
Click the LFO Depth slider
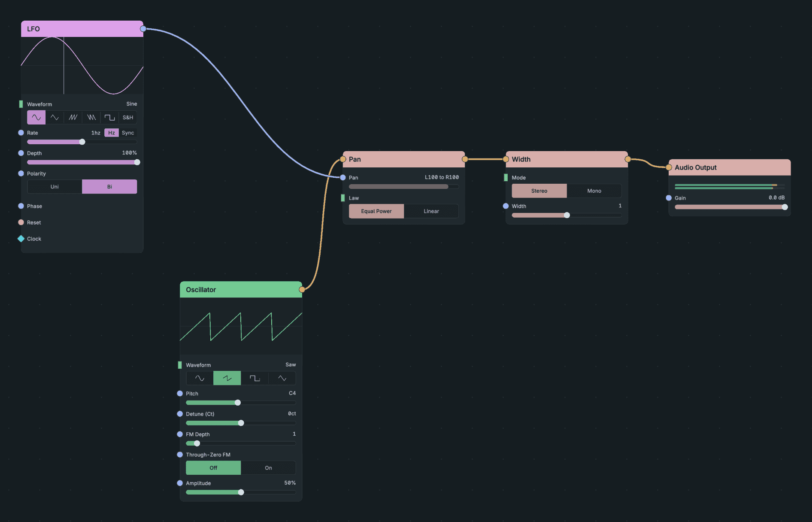(82, 162)
